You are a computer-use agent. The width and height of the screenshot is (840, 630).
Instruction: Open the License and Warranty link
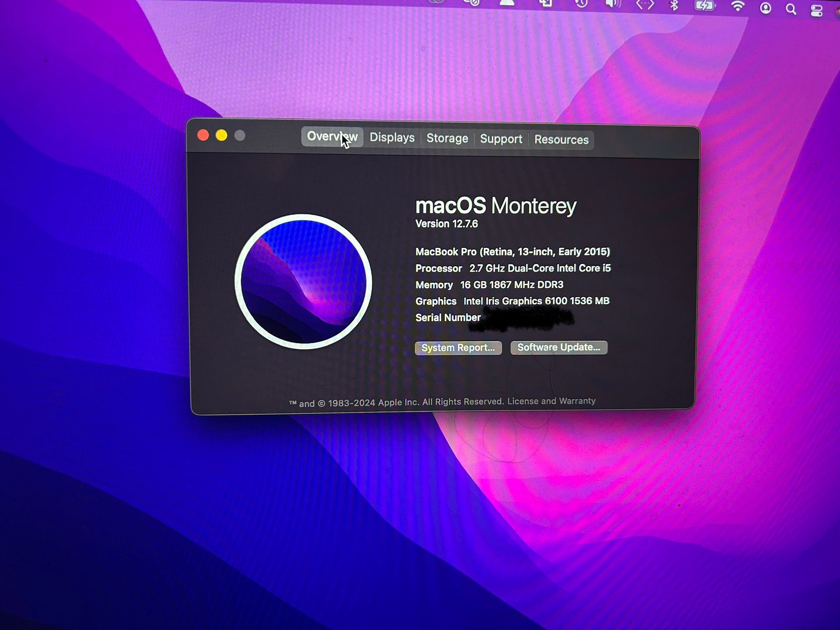[551, 401]
